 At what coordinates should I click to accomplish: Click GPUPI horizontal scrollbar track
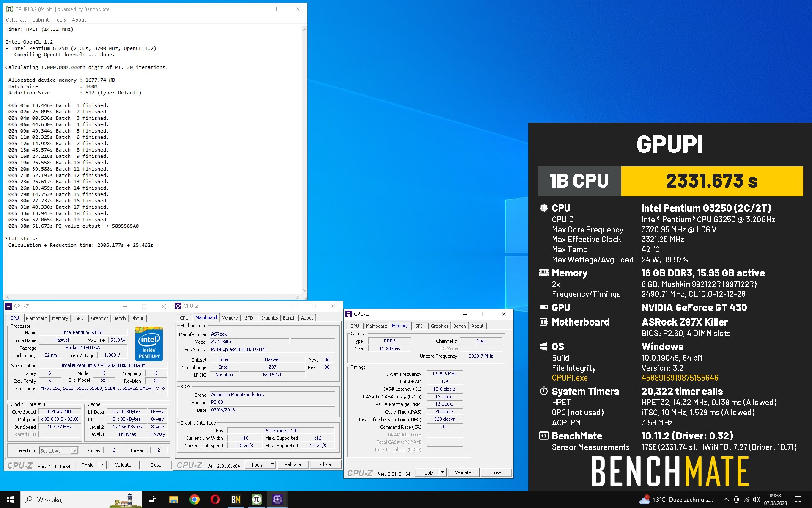(x=152, y=297)
